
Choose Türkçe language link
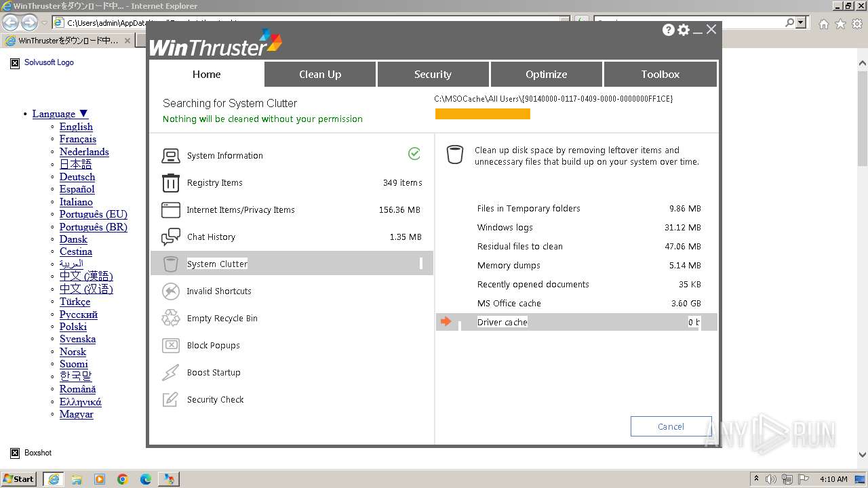coord(75,302)
